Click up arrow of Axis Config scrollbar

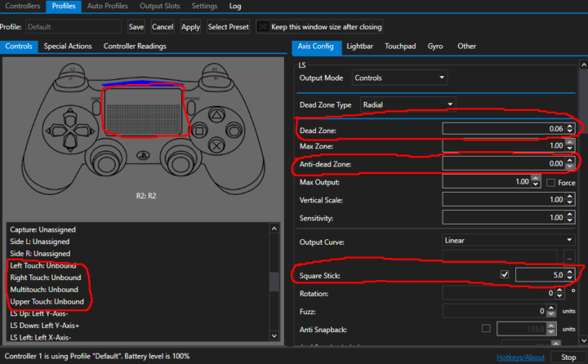tap(583, 65)
